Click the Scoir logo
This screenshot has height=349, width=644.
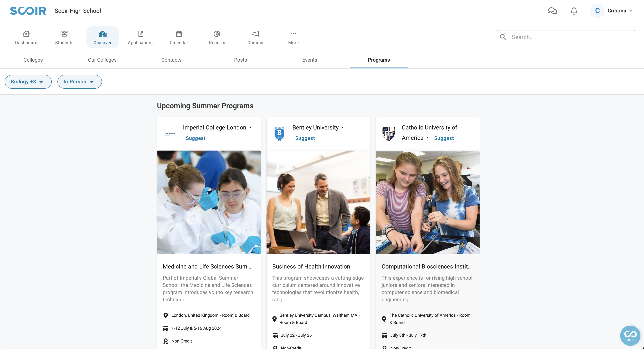(x=28, y=11)
